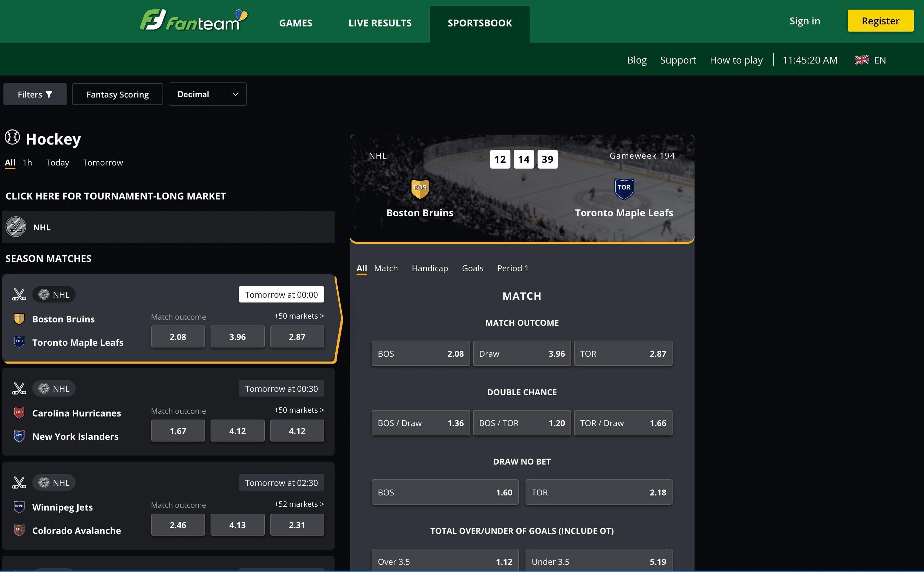Open tournament-long market link

coord(115,196)
